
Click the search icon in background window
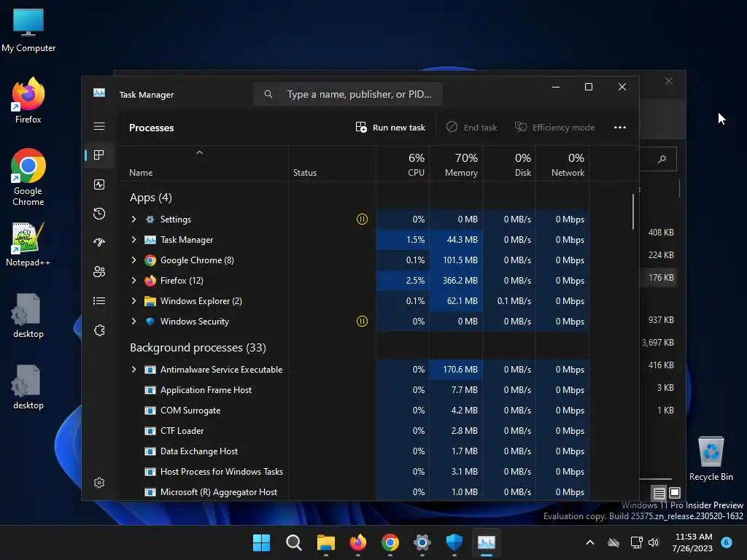(662, 159)
